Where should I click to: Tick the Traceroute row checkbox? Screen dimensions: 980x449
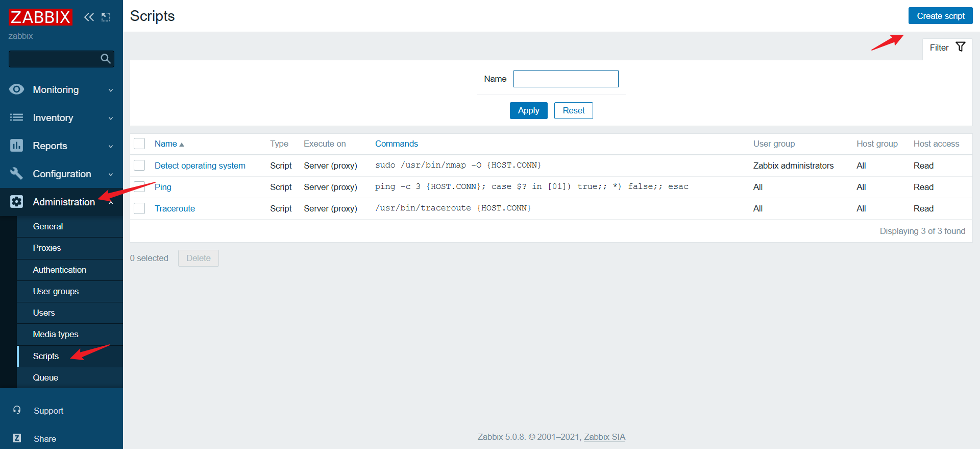(x=139, y=208)
